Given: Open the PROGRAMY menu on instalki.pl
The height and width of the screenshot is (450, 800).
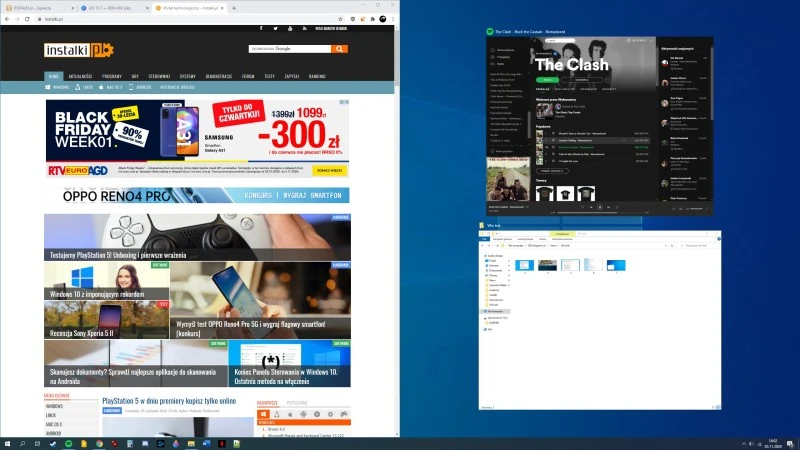Looking at the screenshot, I should tap(112, 76).
